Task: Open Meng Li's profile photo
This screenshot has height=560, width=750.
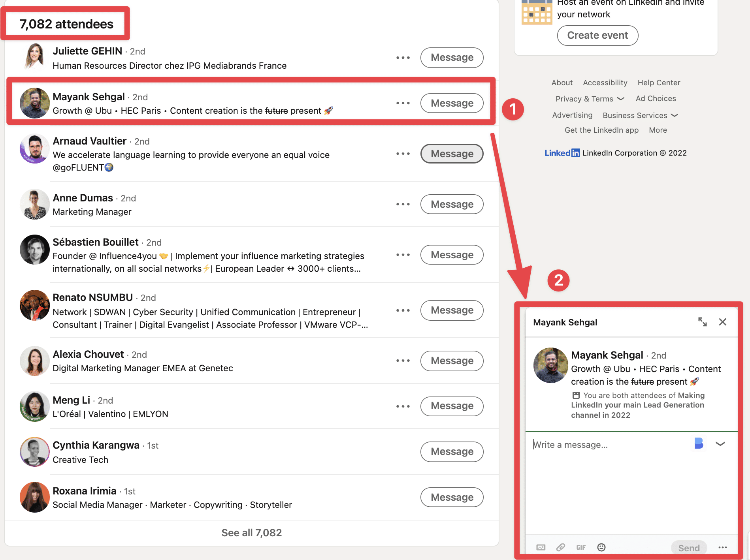Action: click(x=35, y=406)
